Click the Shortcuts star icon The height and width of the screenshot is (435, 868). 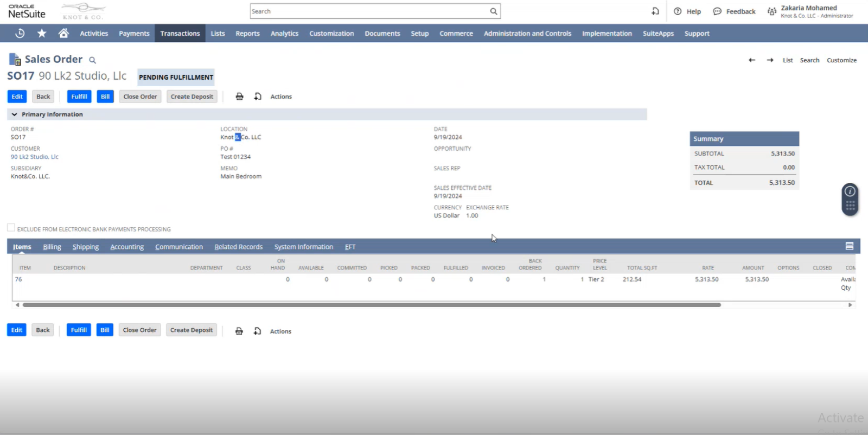pyautogui.click(x=42, y=33)
